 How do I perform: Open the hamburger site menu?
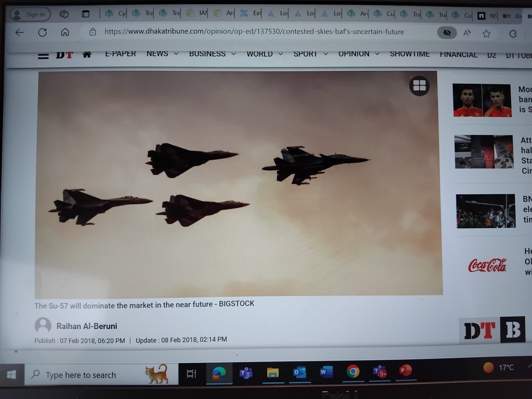click(43, 56)
